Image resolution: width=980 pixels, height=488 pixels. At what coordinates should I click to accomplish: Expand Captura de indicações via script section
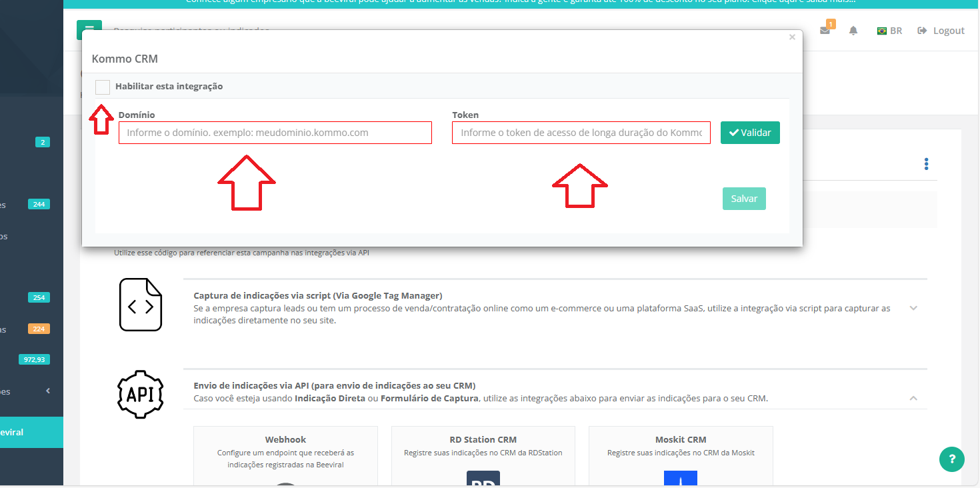[x=913, y=308]
